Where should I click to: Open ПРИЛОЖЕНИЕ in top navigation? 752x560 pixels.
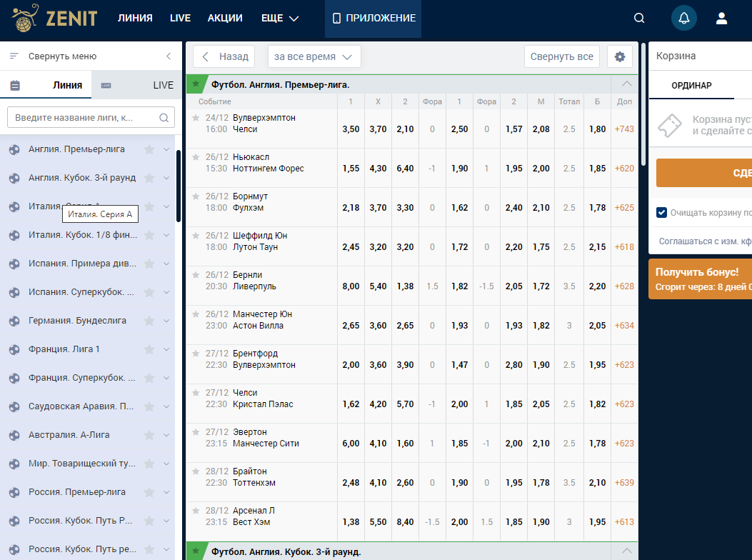pyautogui.click(x=373, y=19)
